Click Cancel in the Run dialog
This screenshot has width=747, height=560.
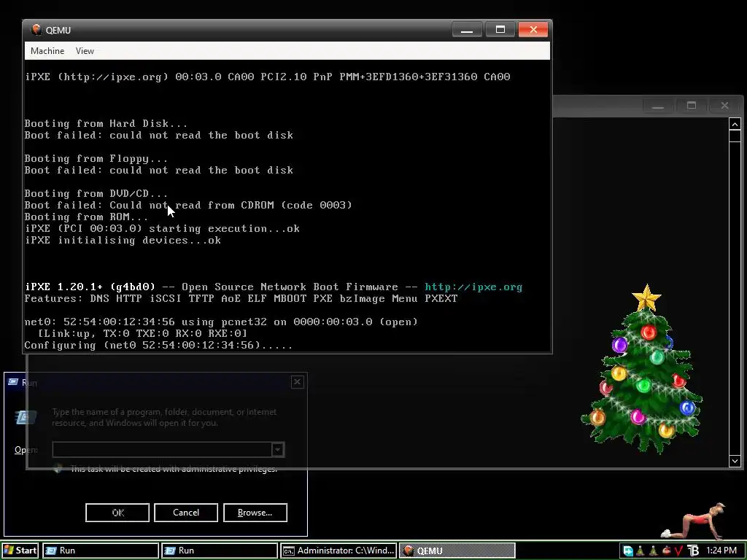coord(186,513)
